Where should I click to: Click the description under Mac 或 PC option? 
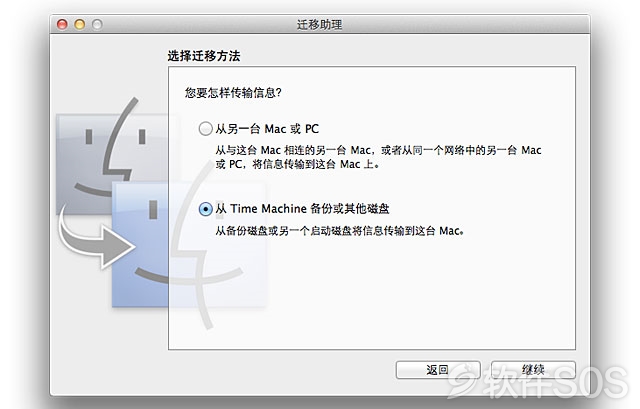pyautogui.click(x=378, y=157)
